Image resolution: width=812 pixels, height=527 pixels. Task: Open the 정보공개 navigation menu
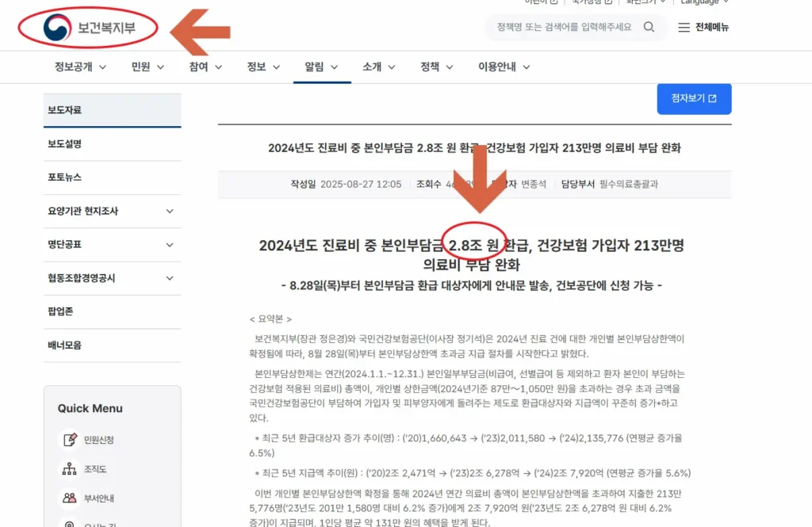(73, 67)
